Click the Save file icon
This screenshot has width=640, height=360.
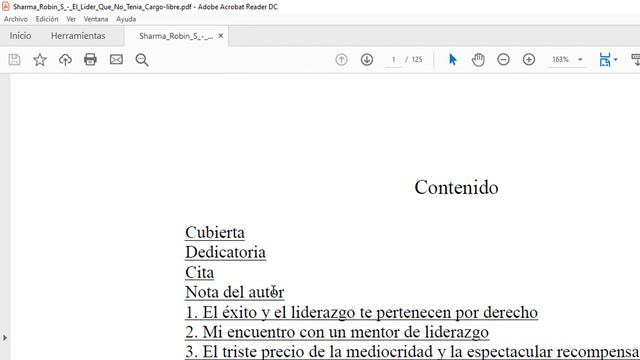pyautogui.click(x=14, y=60)
